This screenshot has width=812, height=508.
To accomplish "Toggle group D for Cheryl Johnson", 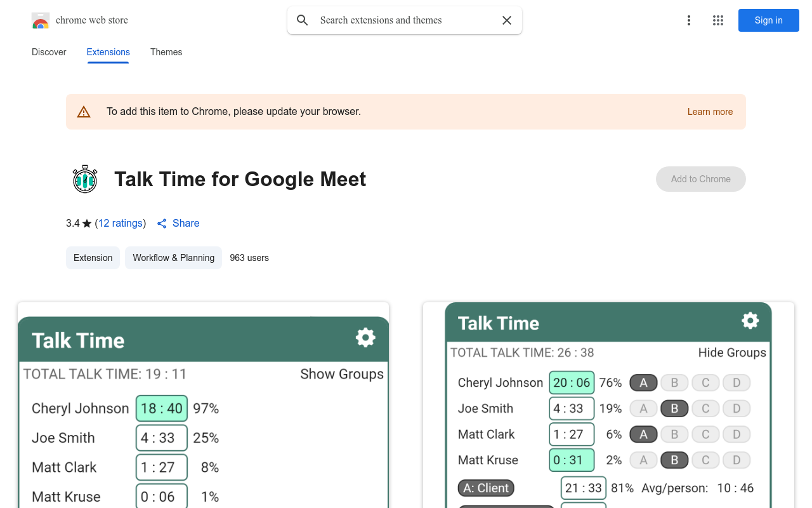I will coord(737,383).
